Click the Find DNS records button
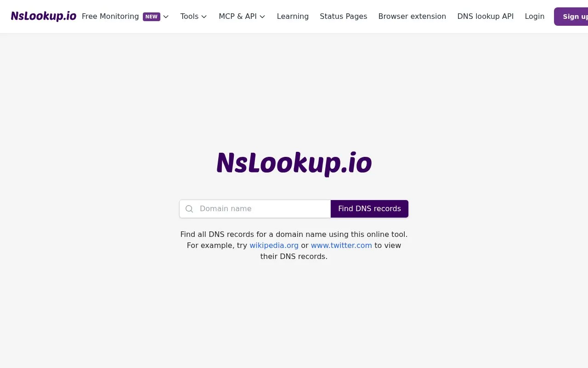The width and height of the screenshot is (588, 368). pyautogui.click(x=369, y=209)
